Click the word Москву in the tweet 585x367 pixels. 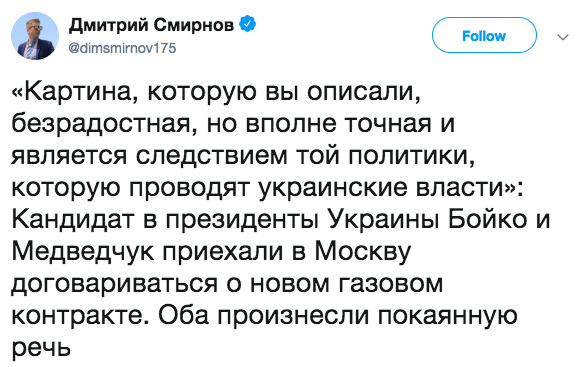click(363, 252)
